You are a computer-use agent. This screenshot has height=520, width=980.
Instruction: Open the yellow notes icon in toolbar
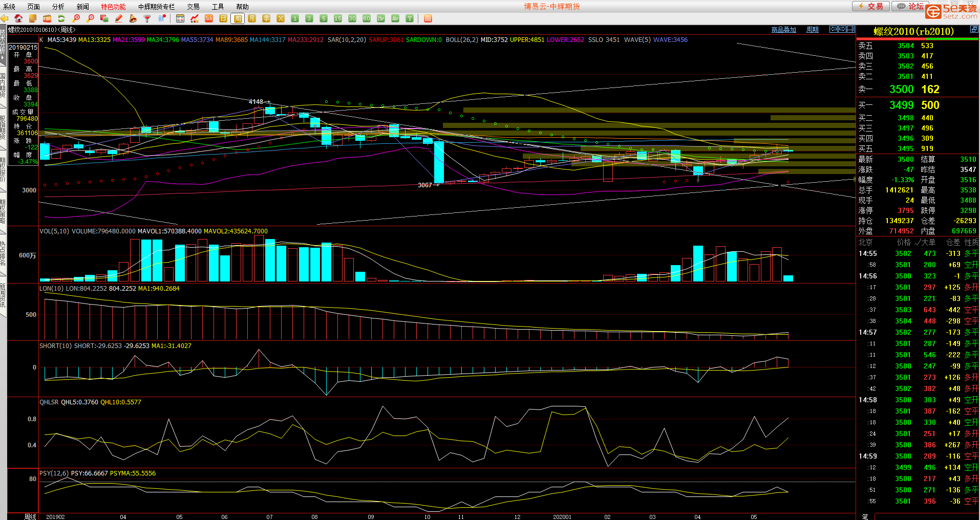click(x=33, y=18)
